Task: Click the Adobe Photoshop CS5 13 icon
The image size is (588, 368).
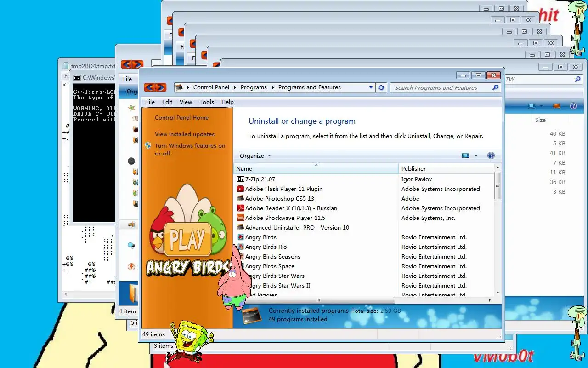Action: 240,198
